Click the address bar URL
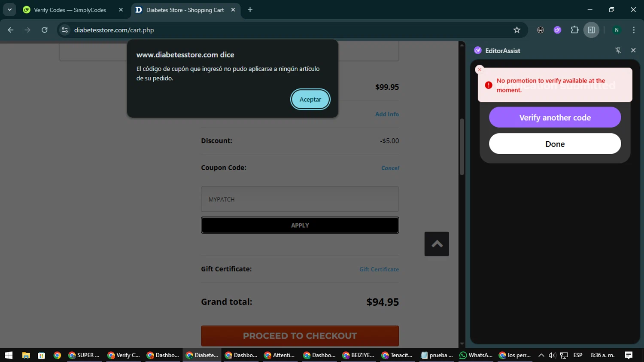Viewport: 644px width, 362px height. (x=114, y=30)
